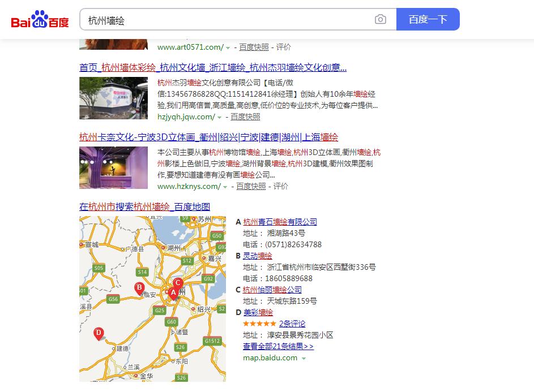Open 美彩墙绘 listing

click(x=258, y=312)
